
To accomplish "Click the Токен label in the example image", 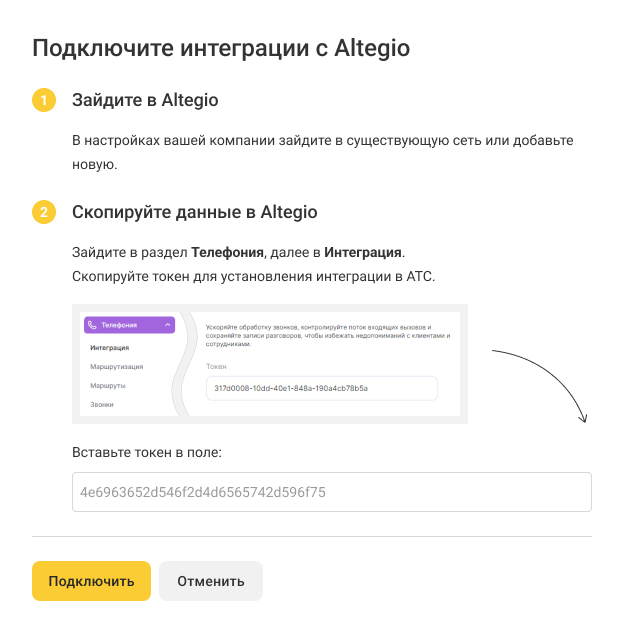I will tap(216, 367).
